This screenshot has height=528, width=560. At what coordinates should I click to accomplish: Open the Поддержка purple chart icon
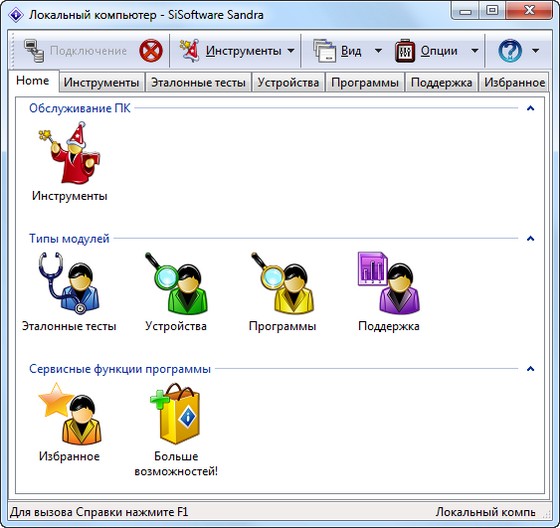[389, 283]
